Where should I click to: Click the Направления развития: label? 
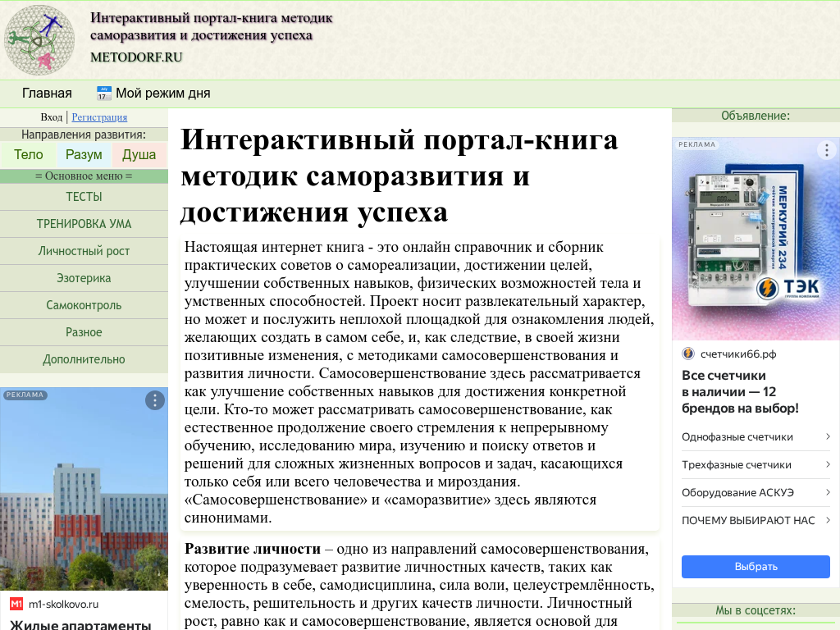tap(84, 135)
